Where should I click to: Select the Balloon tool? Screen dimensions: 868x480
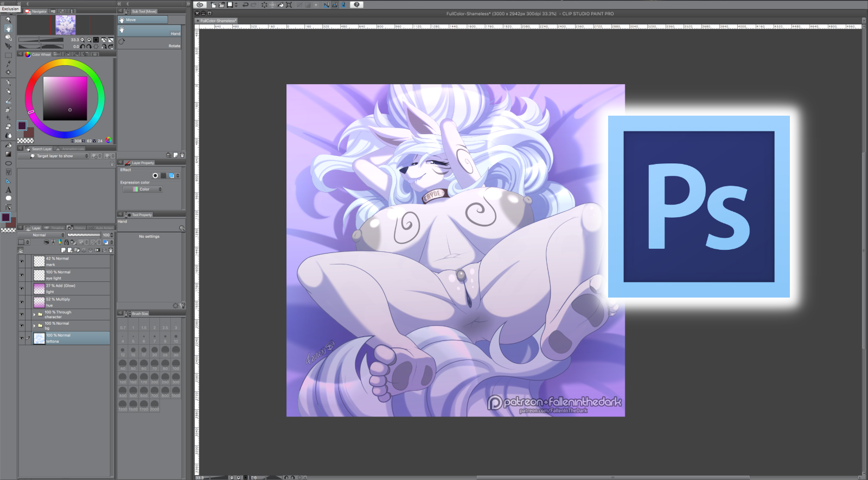8,198
